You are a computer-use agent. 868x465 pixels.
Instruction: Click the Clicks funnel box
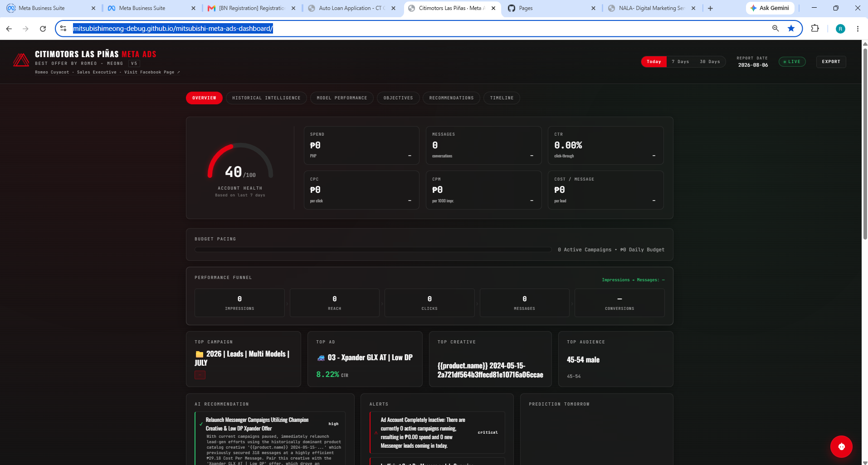[429, 303]
